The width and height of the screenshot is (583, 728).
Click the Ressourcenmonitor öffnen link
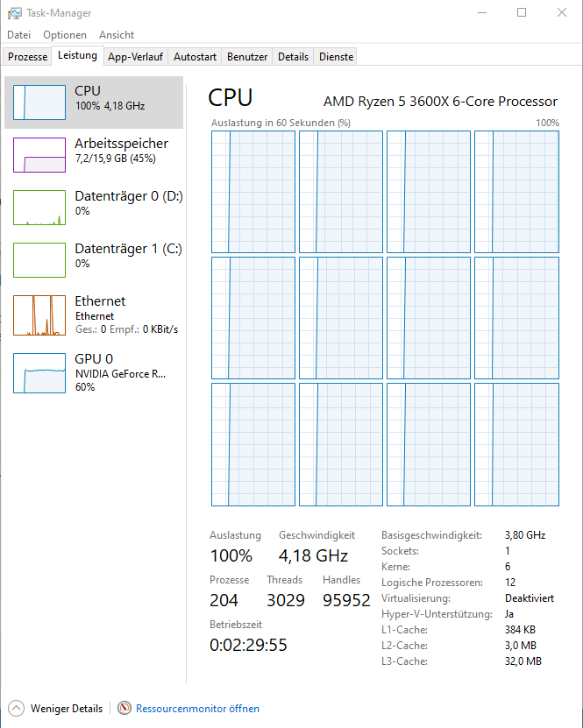[x=197, y=709]
